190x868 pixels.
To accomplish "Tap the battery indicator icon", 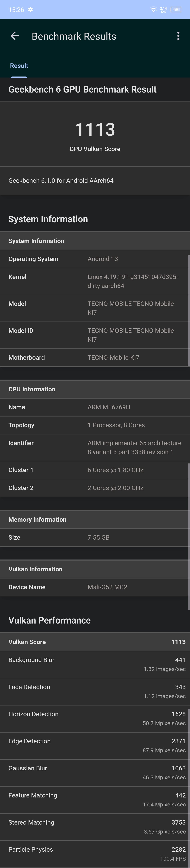I will 176,9.
